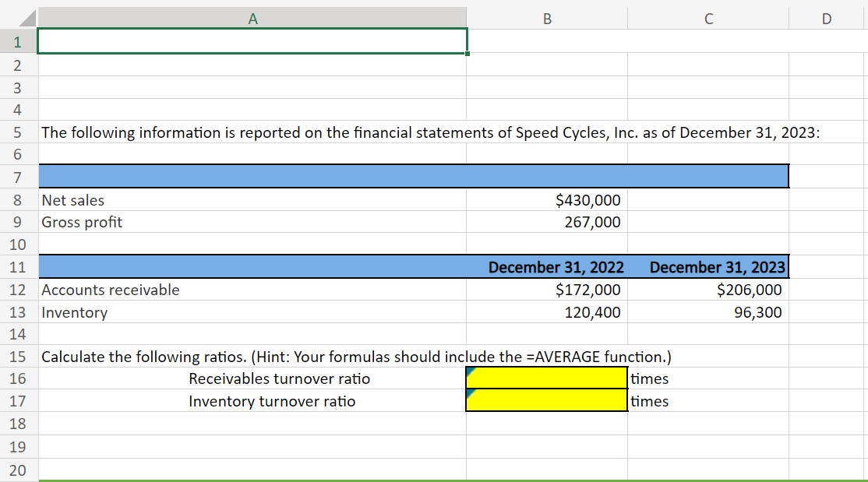This screenshot has width=868, height=482.
Task: Select column A header
Action: tap(253, 17)
